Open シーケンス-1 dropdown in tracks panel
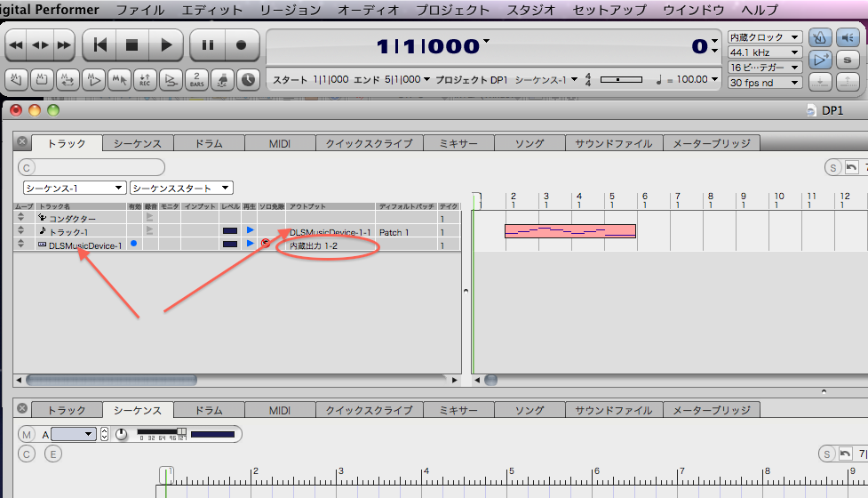This screenshot has height=498, width=868. point(74,189)
